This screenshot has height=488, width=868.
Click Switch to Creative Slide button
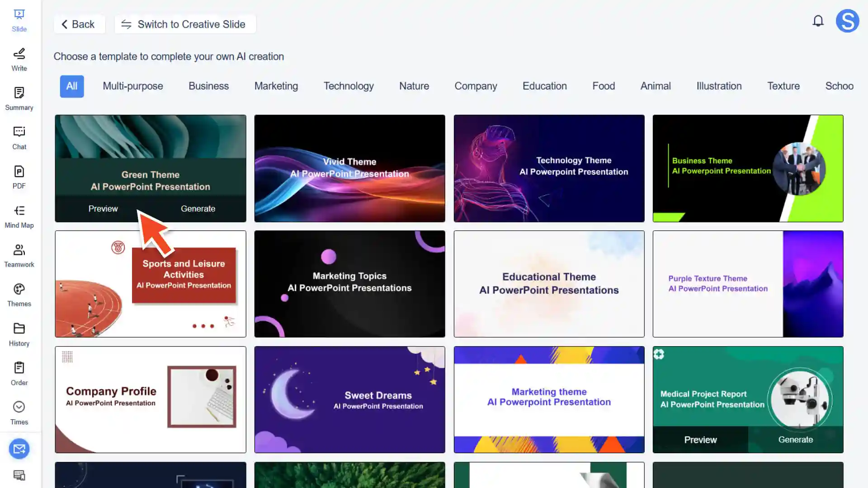185,24
